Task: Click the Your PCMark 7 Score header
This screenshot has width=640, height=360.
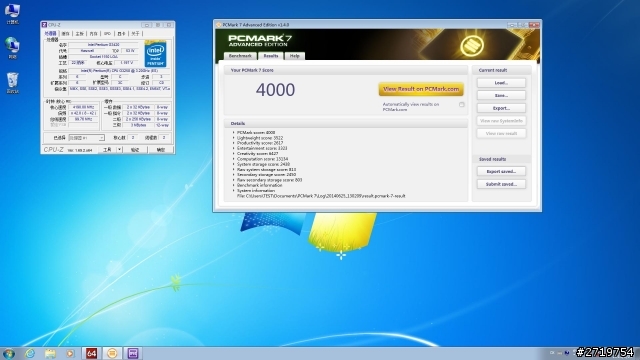Action: (252, 70)
